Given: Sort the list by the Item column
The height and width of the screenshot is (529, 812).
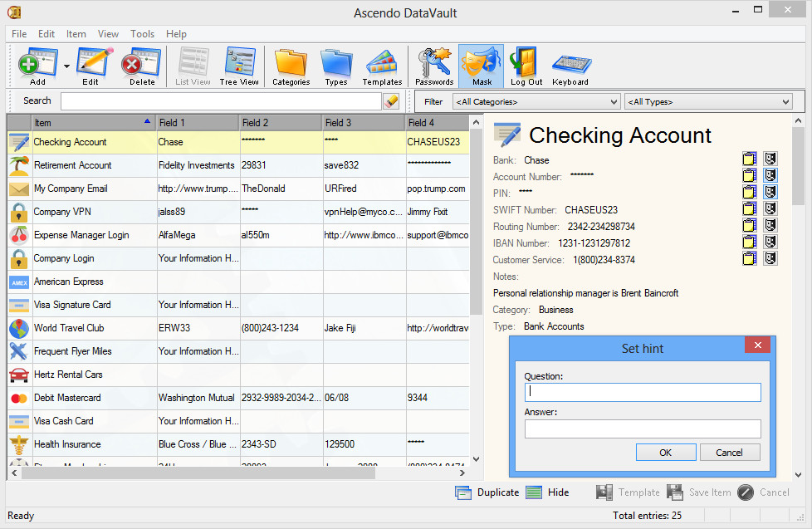Looking at the screenshot, I should point(95,123).
